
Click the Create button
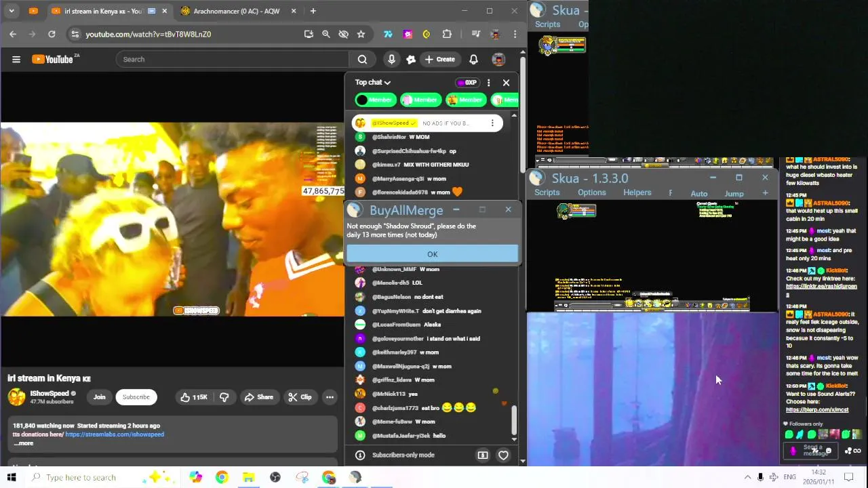[x=439, y=59]
